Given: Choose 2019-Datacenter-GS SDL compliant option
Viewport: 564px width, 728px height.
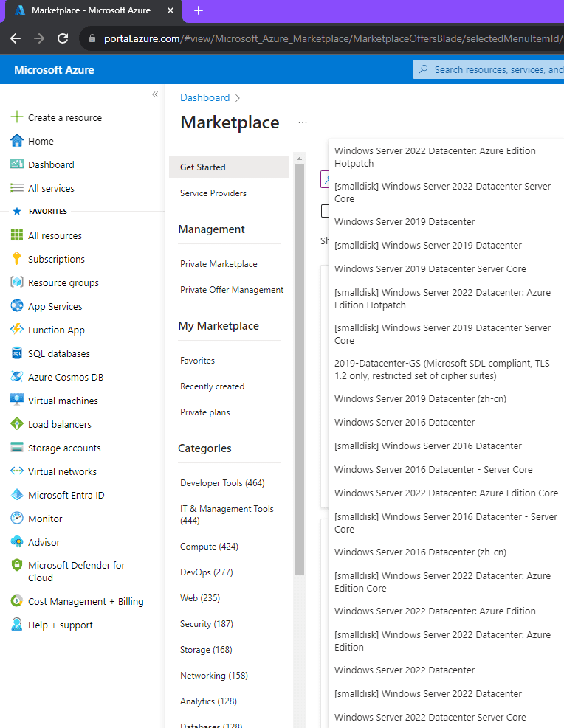Looking at the screenshot, I should point(441,370).
